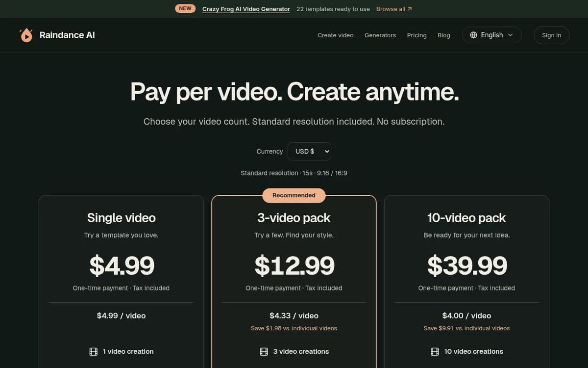Click the "$4.33 / video" text
The height and width of the screenshot is (368, 588).
pos(294,315)
